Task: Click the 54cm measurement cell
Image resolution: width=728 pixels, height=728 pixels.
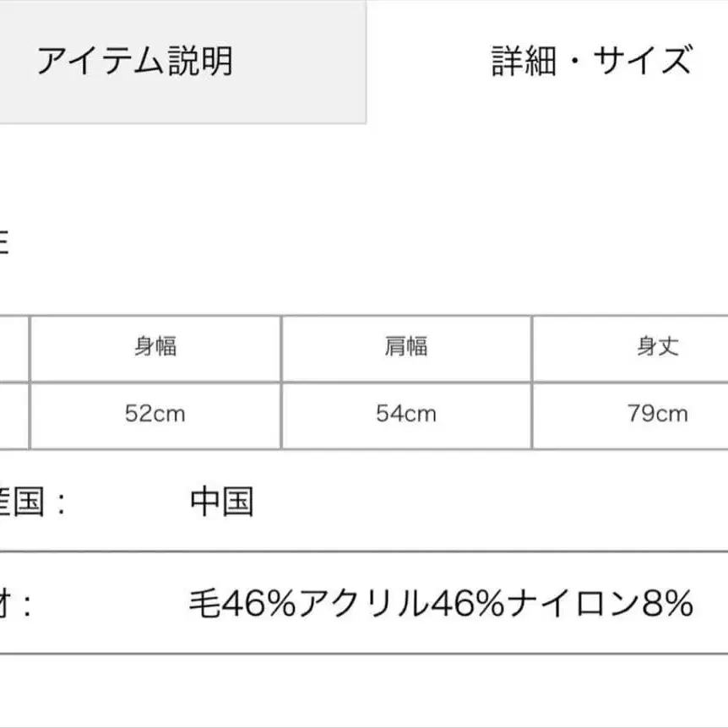Action: [405, 414]
